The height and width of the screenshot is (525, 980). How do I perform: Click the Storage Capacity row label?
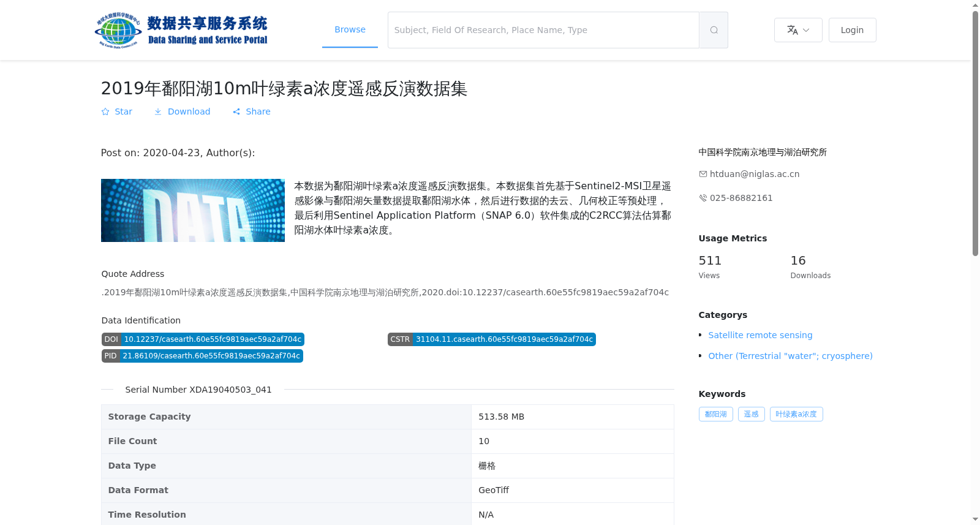click(x=149, y=417)
